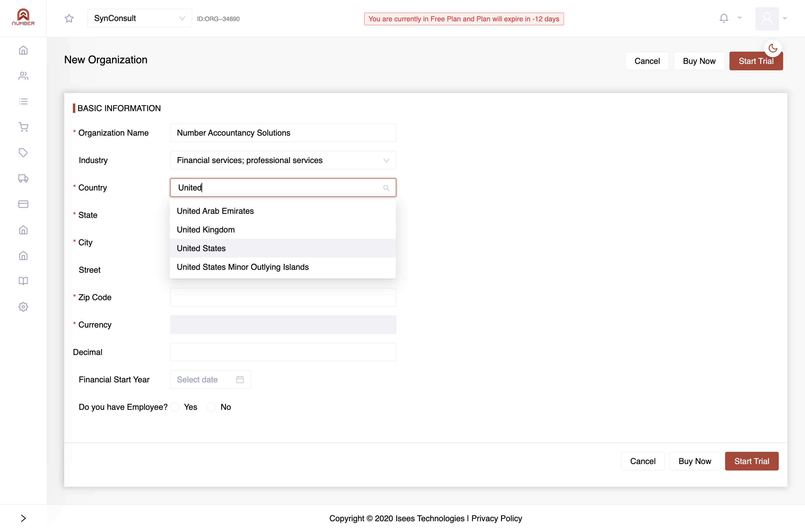Expand the notification dropdown caret

(x=740, y=18)
